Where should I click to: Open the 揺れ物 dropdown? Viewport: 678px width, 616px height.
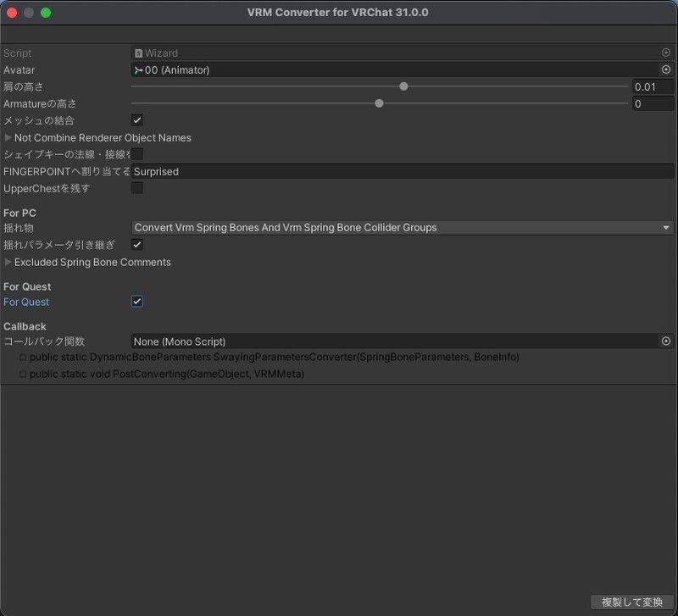(x=402, y=227)
